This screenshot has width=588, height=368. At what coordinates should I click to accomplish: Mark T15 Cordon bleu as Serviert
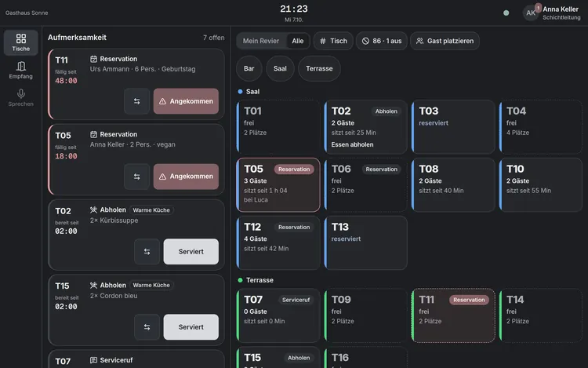pos(191,327)
